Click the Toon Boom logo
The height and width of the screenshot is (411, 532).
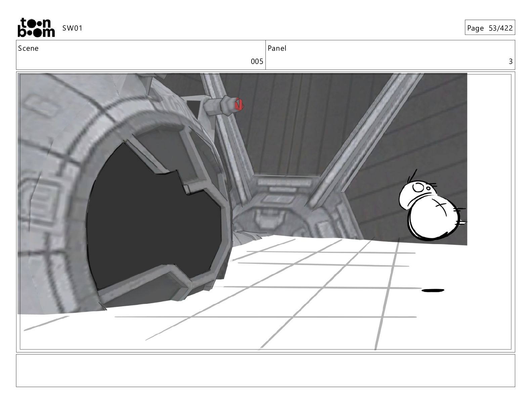click(x=36, y=28)
